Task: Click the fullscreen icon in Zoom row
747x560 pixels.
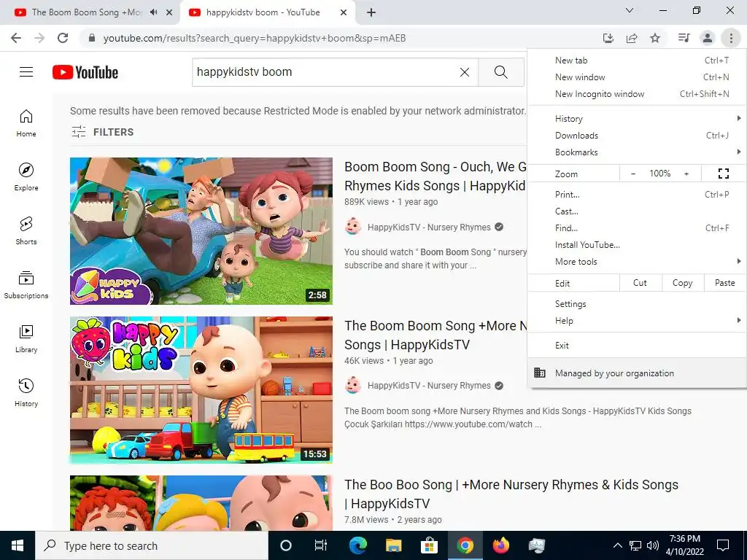Action: tap(723, 174)
